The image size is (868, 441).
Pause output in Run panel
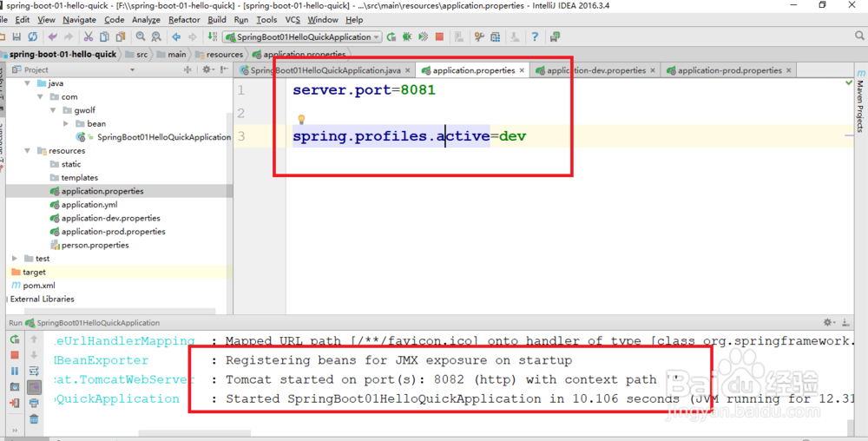point(15,371)
